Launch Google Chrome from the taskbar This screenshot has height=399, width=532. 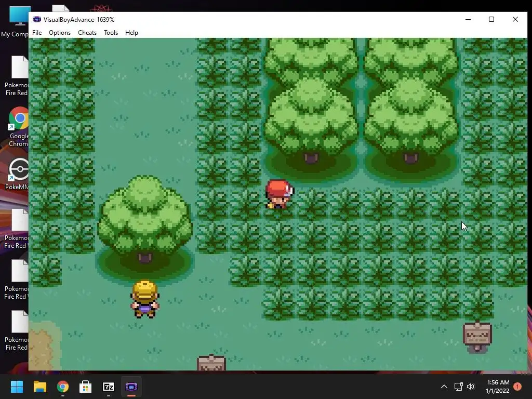(x=63, y=387)
